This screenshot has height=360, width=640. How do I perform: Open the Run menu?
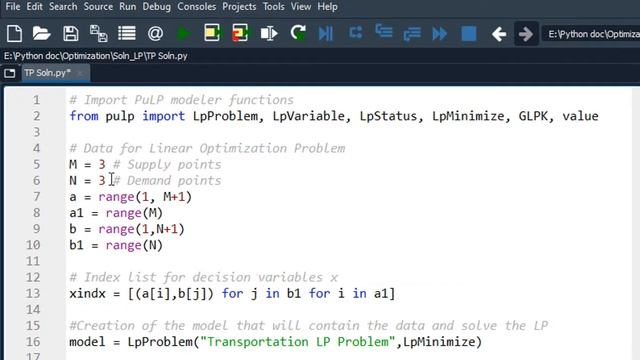click(127, 7)
